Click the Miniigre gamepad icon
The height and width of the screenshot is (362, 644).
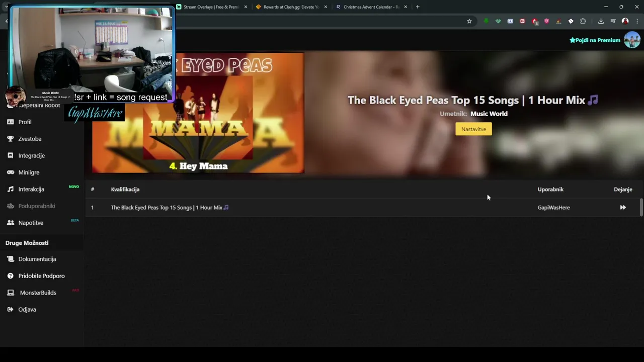pos(10,172)
